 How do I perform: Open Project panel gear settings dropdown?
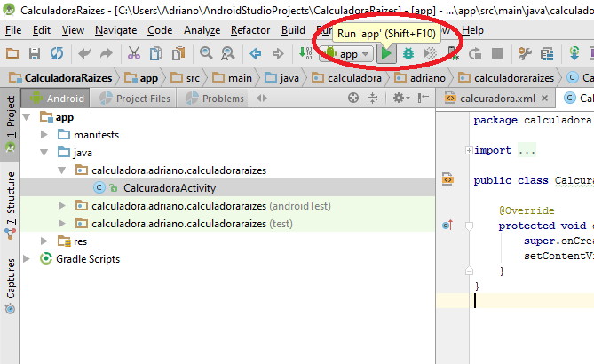401,98
